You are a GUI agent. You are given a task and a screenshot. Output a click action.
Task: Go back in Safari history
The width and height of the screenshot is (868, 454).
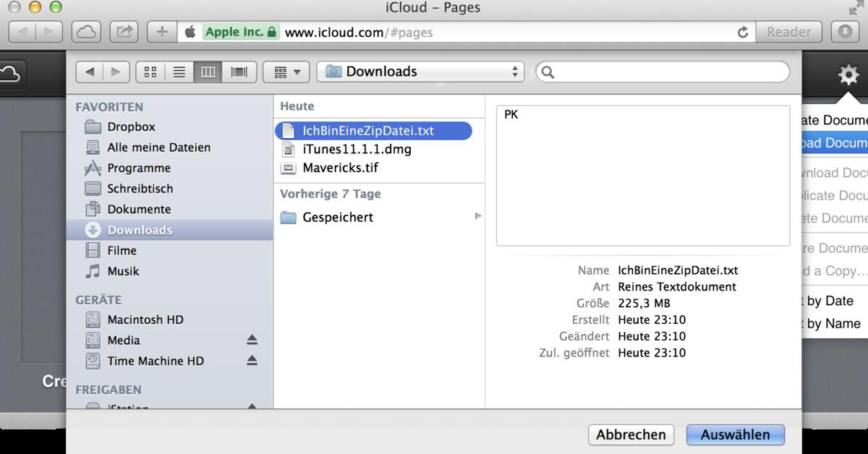click(22, 32)
